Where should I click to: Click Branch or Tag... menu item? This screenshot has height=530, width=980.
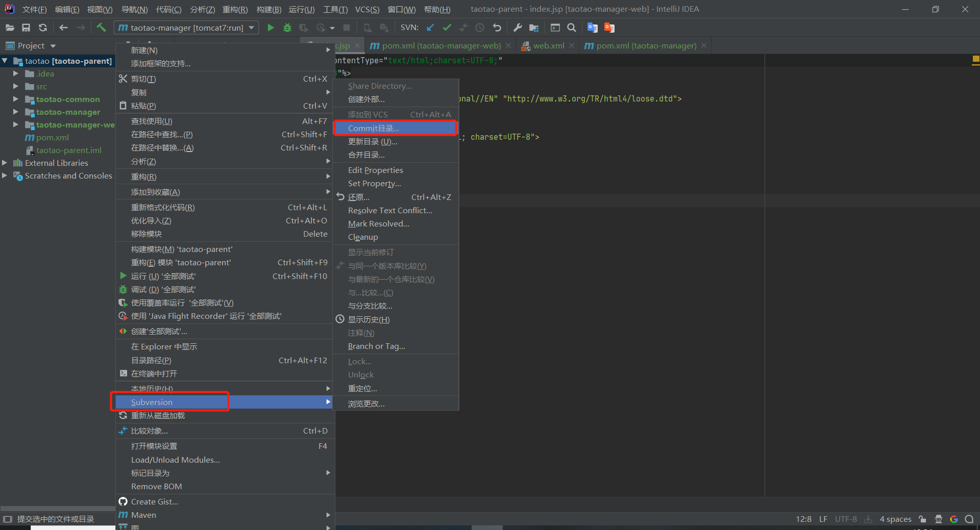(396, 346)
